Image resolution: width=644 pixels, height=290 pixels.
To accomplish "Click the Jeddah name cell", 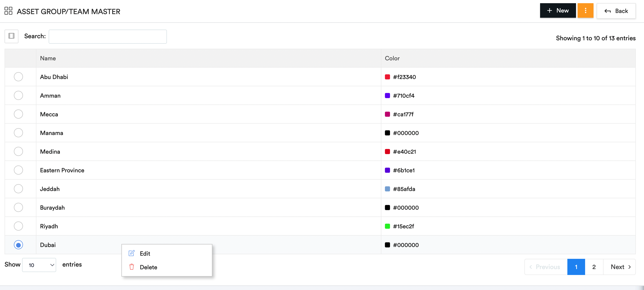I will pos(209,189).
